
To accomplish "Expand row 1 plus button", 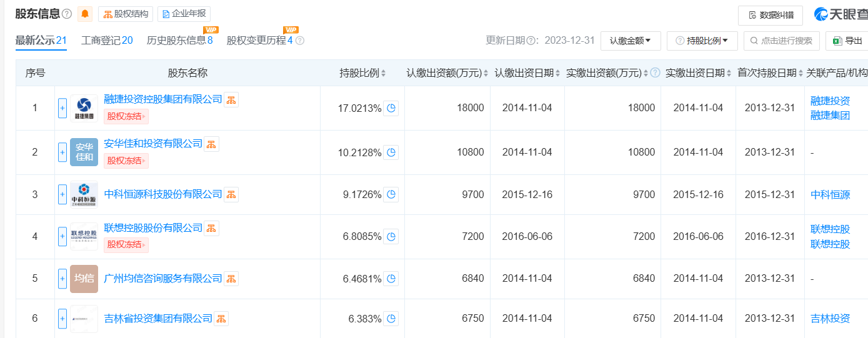I will click(62, 108).
